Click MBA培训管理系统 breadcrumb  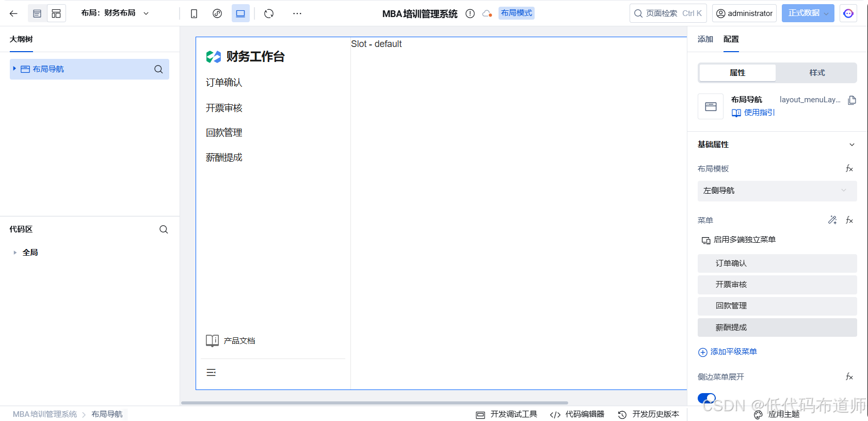point(45,414)
